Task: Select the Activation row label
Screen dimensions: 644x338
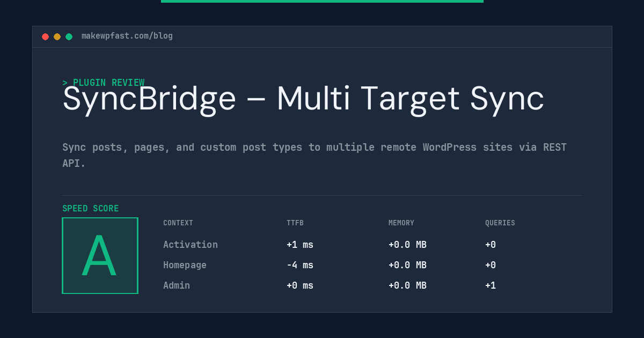Action: [191, 245]
